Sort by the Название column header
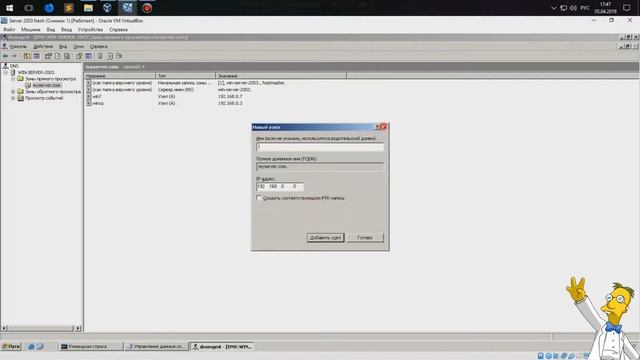The height and width of the screenshot is (360, 640). 120,76
